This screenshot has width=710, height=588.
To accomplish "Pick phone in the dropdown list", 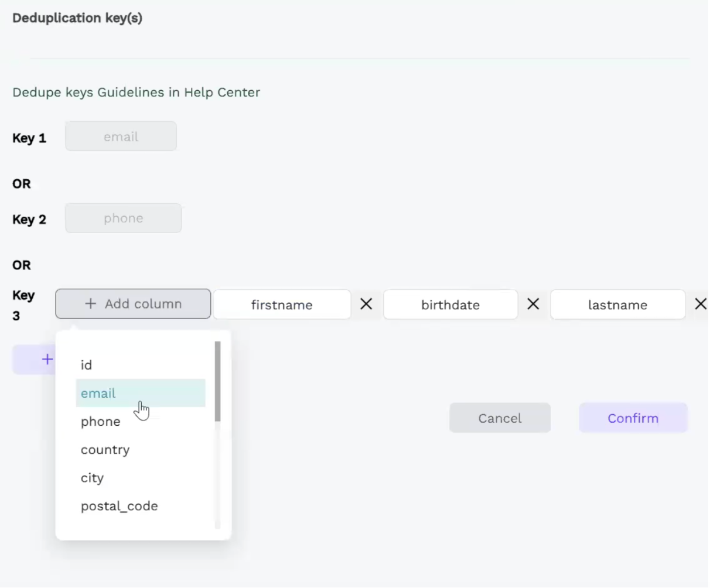I will pyautogui.click(x=101, y=422).
